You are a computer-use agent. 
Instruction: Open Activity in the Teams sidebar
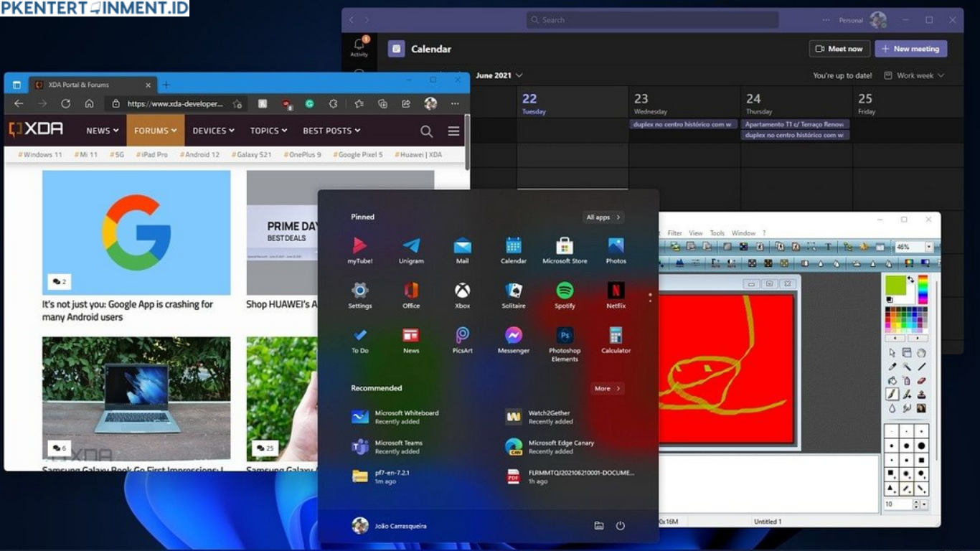359,47
